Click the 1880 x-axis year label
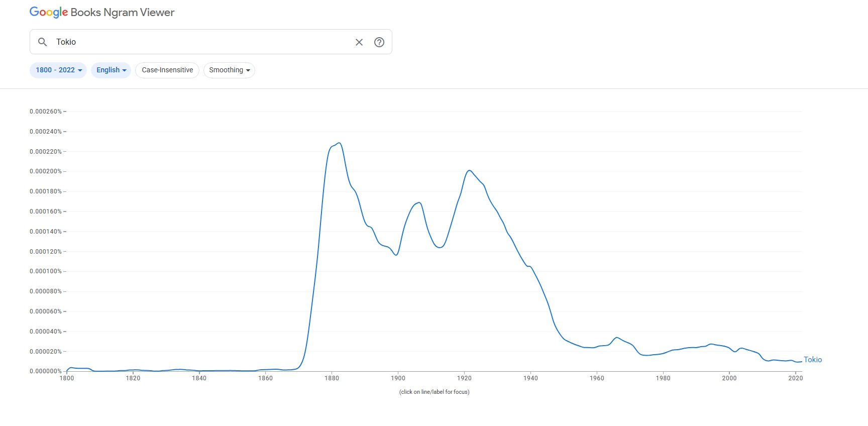Viewport: 868px width, 426px height. click(x=332, y=378)
